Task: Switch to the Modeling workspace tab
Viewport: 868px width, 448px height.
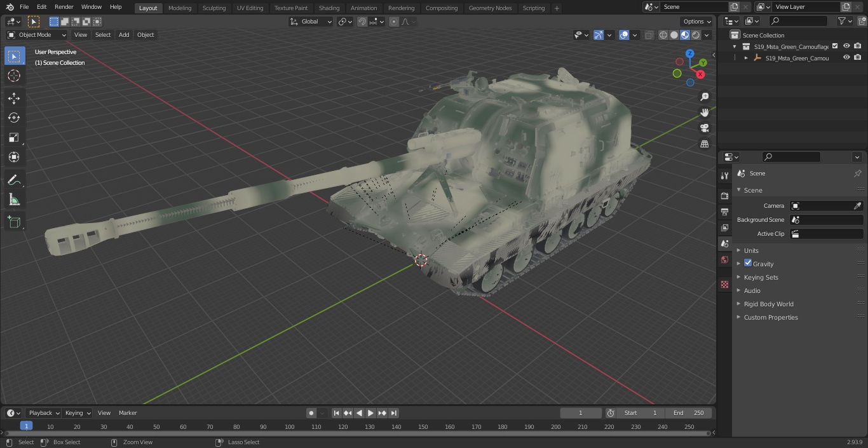Action: 180,8
